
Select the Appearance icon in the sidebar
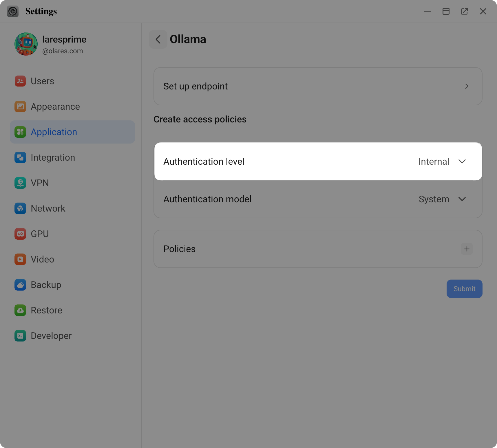[20, 107]
